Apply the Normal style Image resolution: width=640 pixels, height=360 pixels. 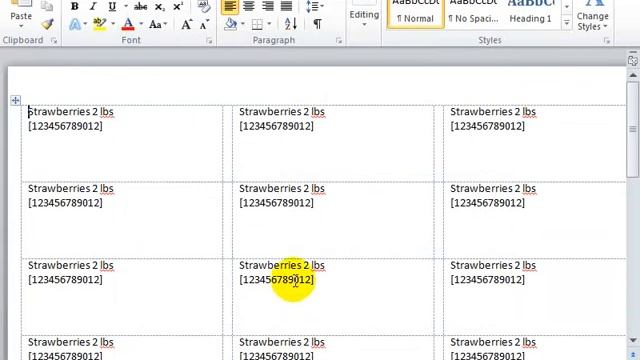(x=415, y=13)
